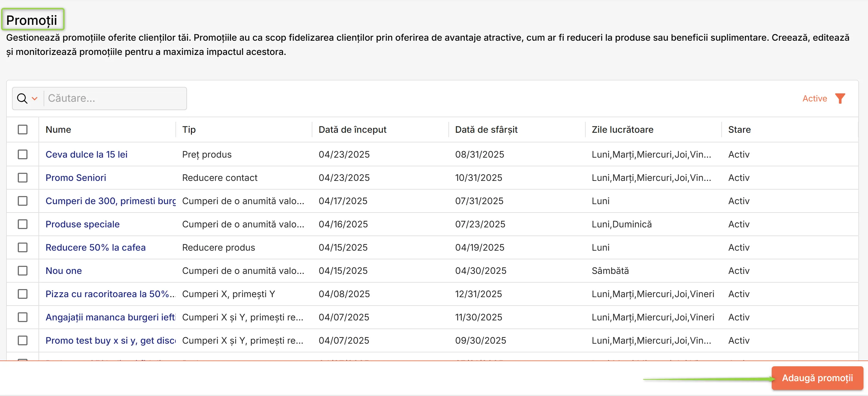Click the Luni,Duminică working days cell

click(x=622, y=224)
